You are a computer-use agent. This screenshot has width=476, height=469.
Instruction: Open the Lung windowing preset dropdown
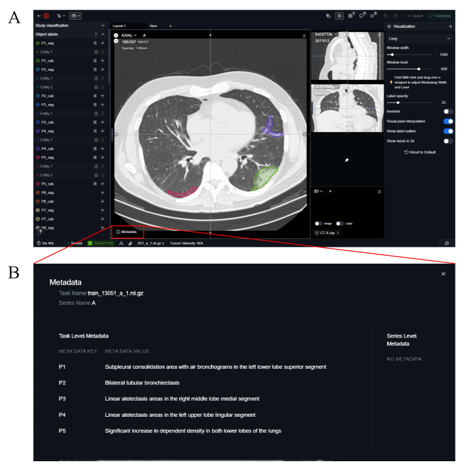419,38
